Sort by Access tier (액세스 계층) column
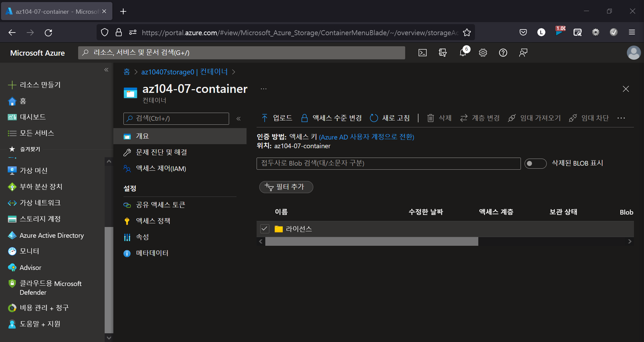Viewport: 644px width, 342px height. [x=496, y=212]
